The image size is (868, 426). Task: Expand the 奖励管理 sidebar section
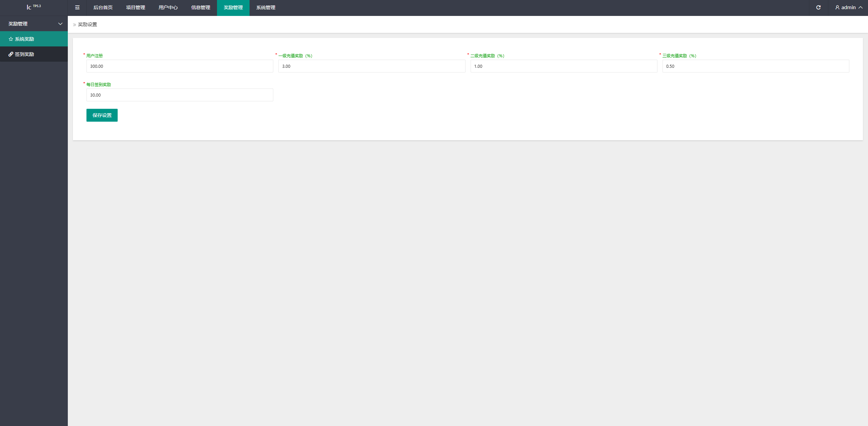click(34, 23)
